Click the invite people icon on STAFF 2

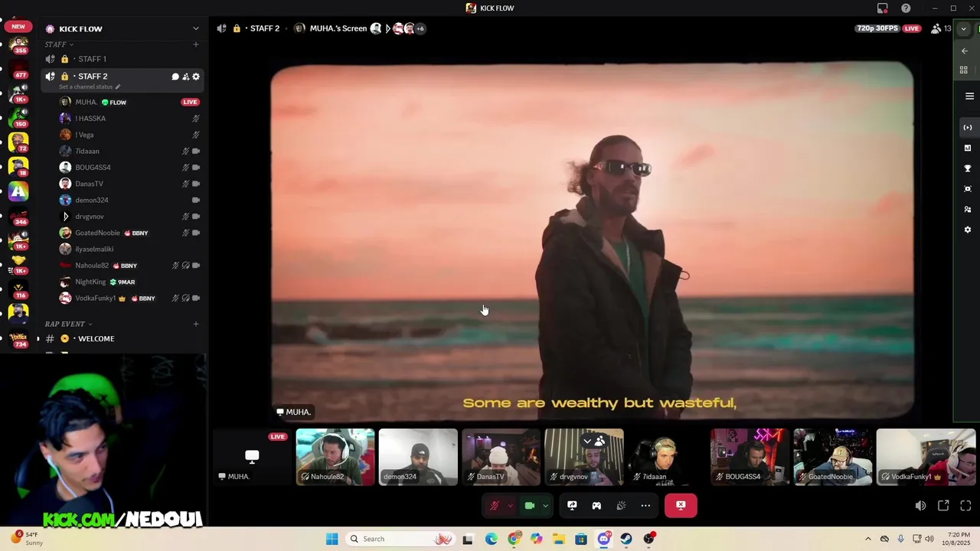[185, 77]
